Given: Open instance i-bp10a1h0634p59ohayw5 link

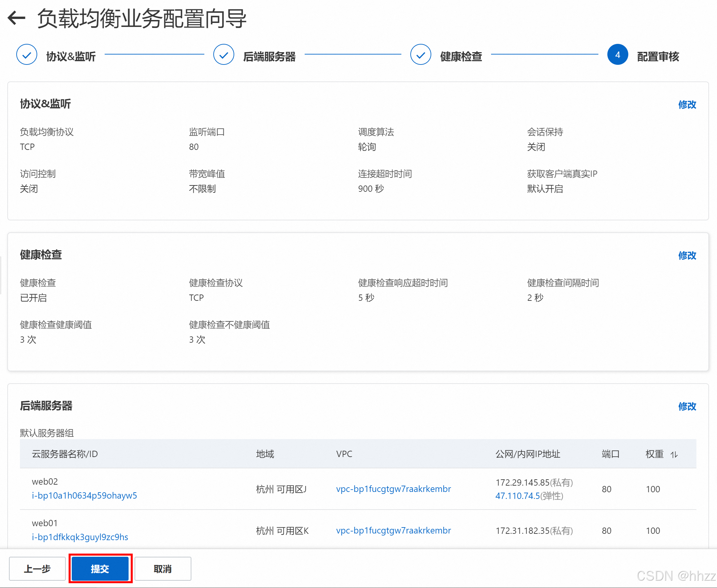Looking at the screenshot, I should coord(84,496).
